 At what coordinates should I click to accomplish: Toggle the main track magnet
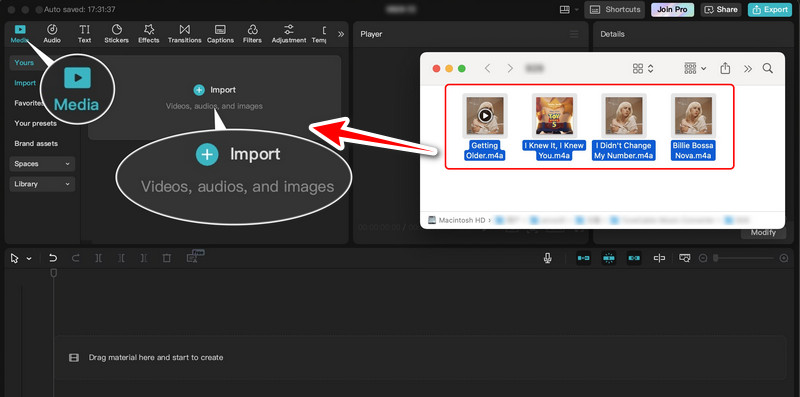point(583,258)
